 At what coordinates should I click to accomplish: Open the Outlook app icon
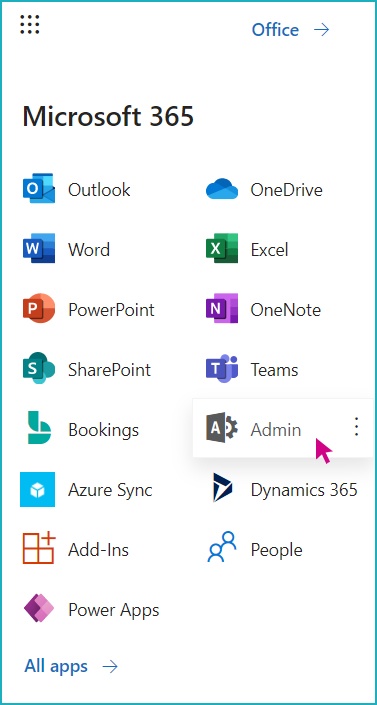[x=39, y=189]
